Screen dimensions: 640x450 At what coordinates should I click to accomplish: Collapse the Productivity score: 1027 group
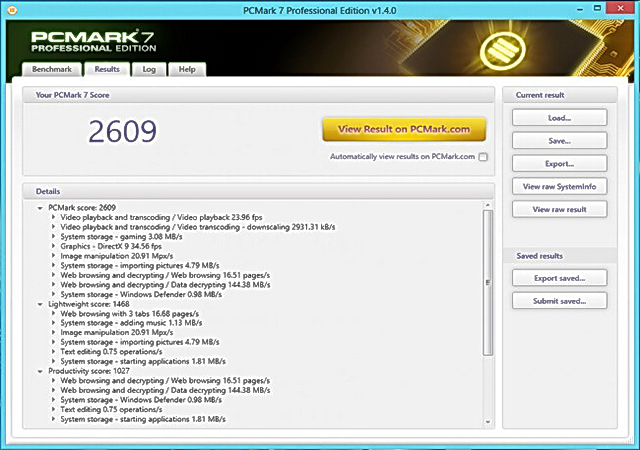coord(40,371)
